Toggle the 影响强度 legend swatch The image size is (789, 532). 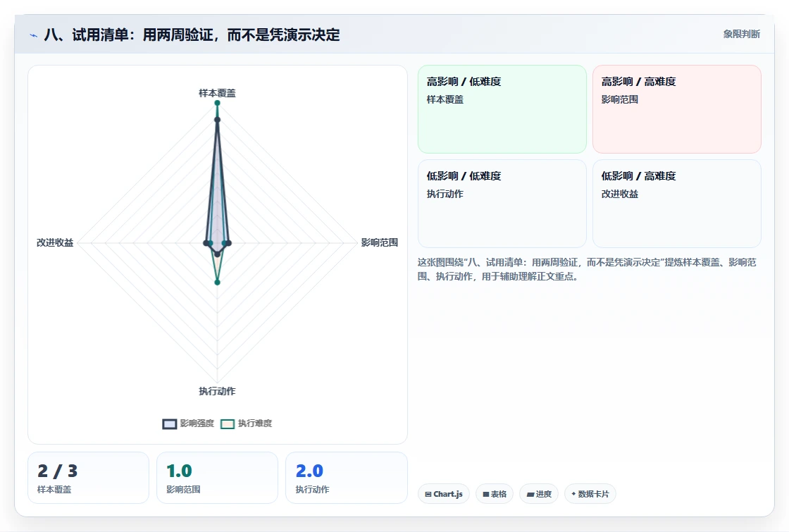pyautogui.click(x=170, y=423)
